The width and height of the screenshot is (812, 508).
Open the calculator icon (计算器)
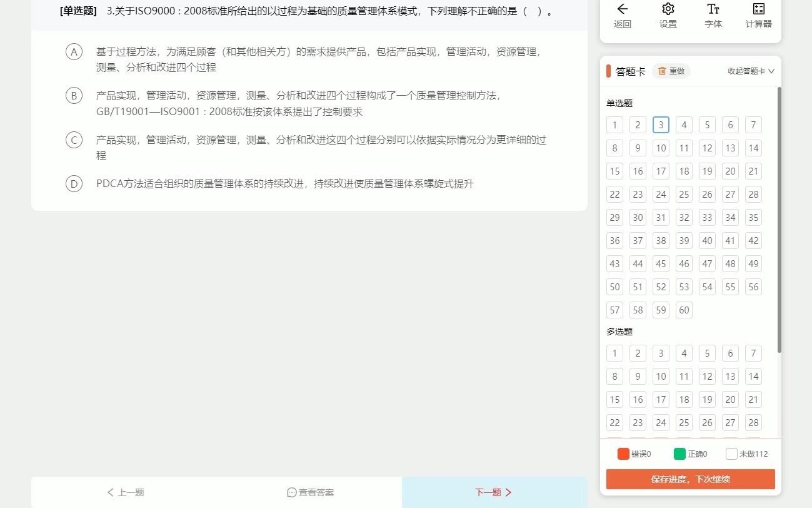pyautogui.click(x=758, y=9)
